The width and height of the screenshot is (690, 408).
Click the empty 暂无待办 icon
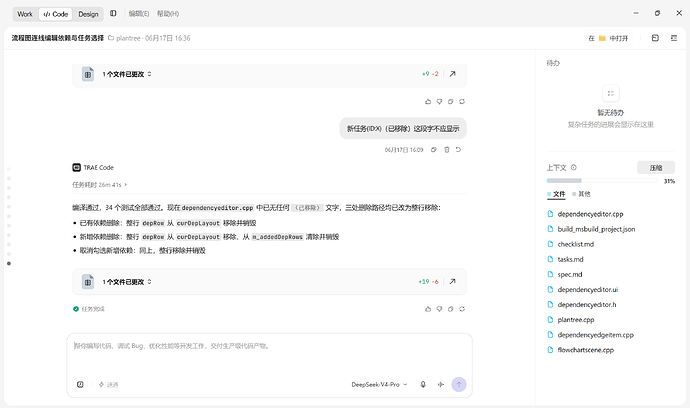tap(610, 93)
